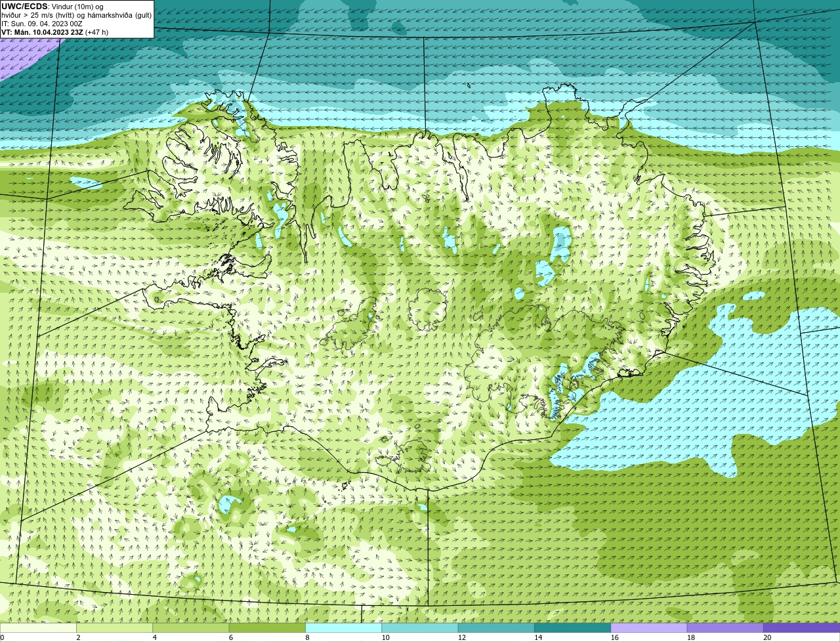Select the 8–10 m/s pale cyan legend swatch
This screenshot has width=840, height=642.
pos(344,628)
